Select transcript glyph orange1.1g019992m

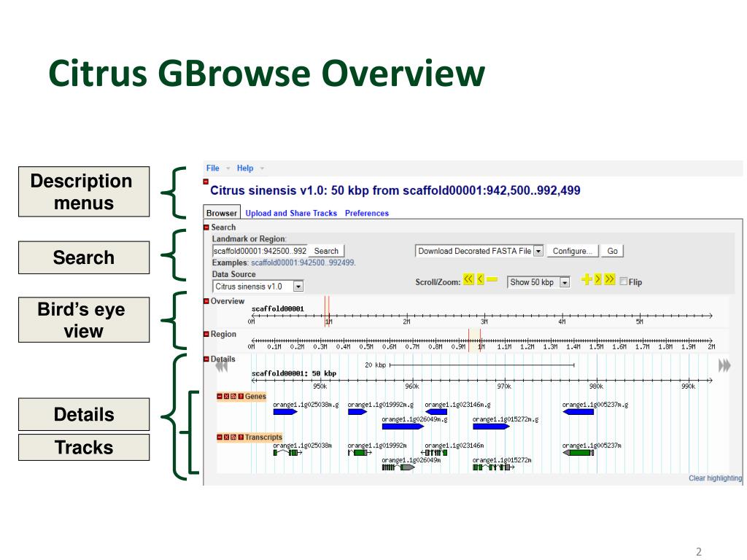tap(360, 452)
